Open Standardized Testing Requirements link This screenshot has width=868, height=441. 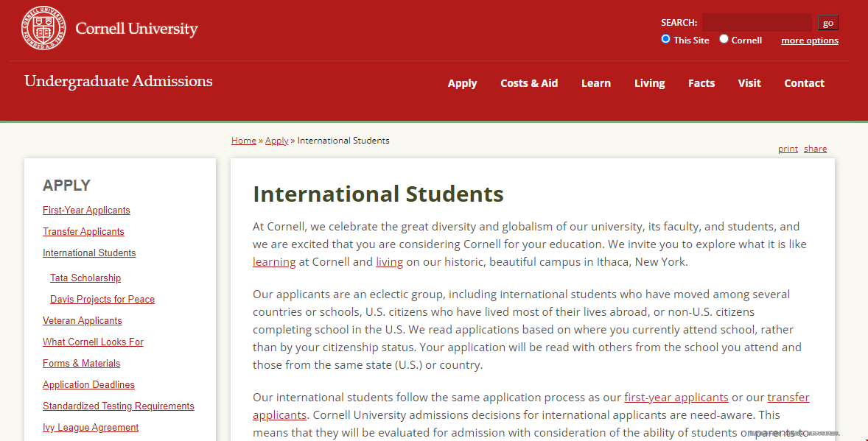tap(119, 406)
